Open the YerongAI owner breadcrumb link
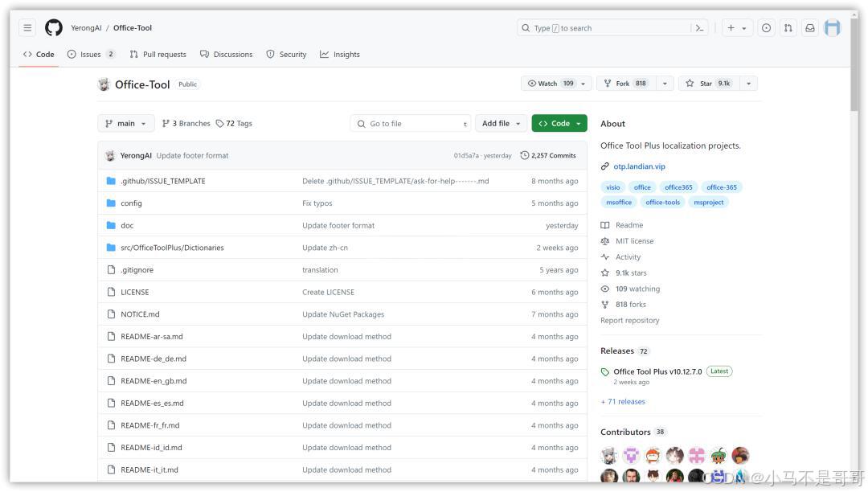868x492 pixels. pyautogui.click(x=86, y=27)
